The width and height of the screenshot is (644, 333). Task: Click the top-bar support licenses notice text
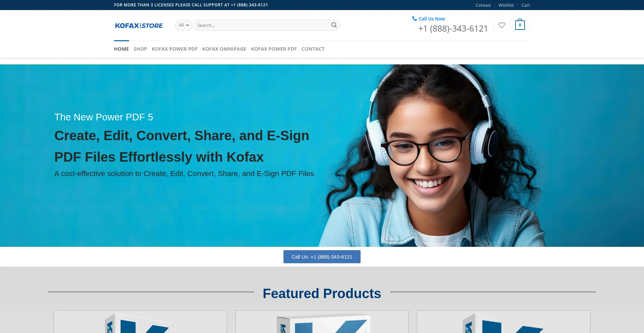pyautogui.click(x=191, y=5)
